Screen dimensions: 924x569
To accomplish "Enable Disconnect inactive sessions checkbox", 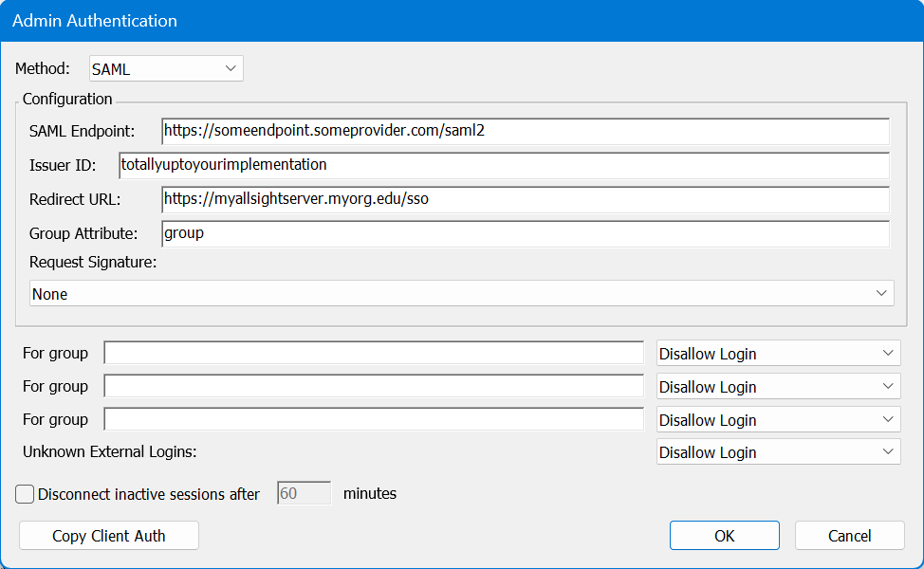I will pos(26,494).
